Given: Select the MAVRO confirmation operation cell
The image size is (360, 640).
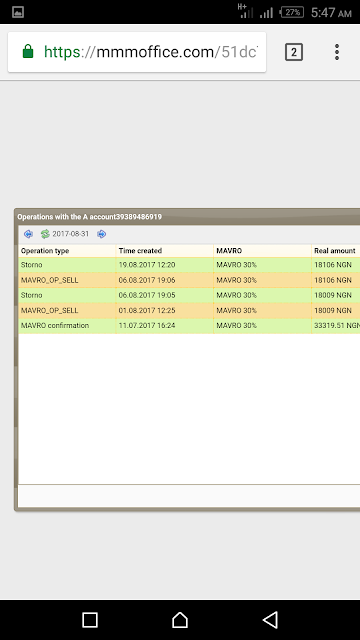Looking at the screenshot, I should (67, 326).
